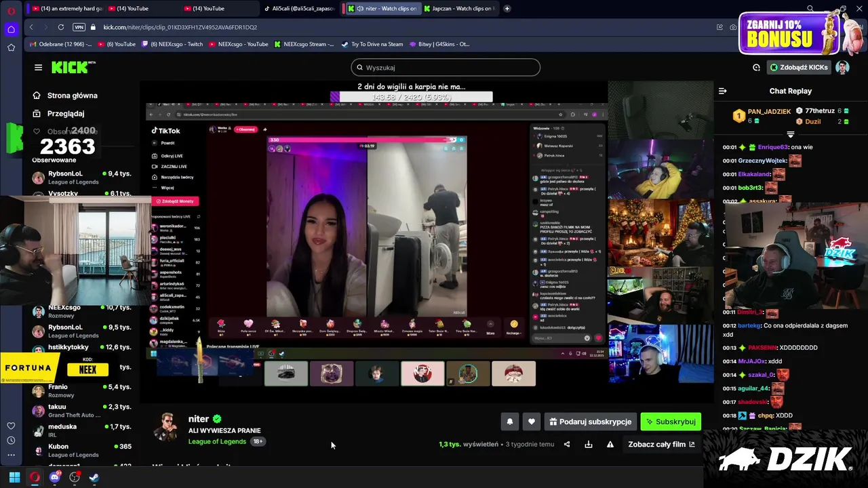The width and height of the screenshot is (868, 488).
Task: Open the purple Opera sidebar icon
Action: coord(11,29)
